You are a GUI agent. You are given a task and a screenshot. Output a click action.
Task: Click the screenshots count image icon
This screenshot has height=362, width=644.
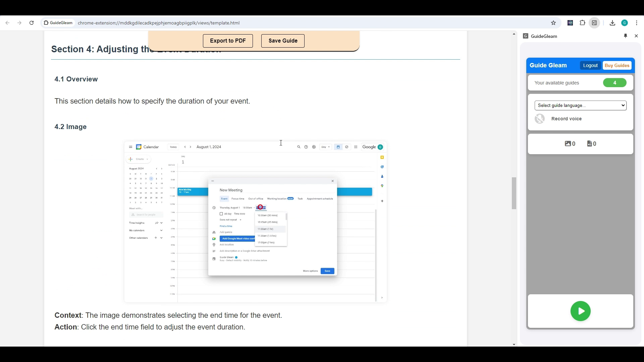(x=568, y=144)
